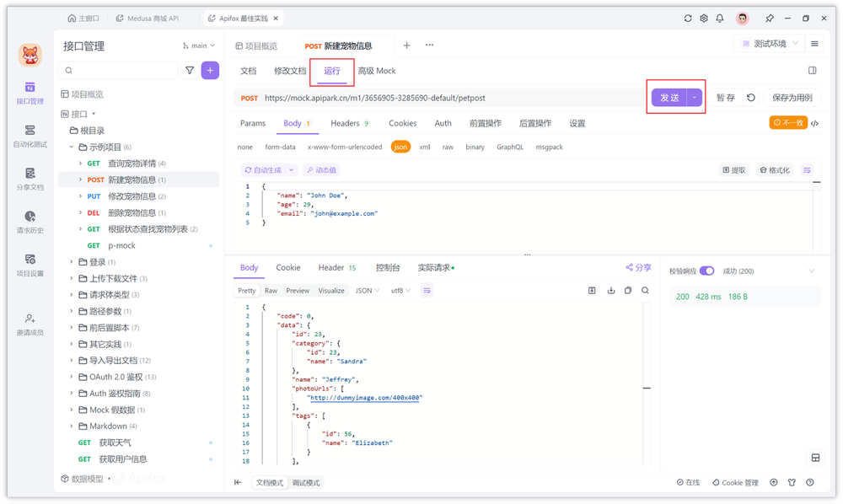Pin the window with the pin icon
The image size is (843, 504).
point(770,18)
